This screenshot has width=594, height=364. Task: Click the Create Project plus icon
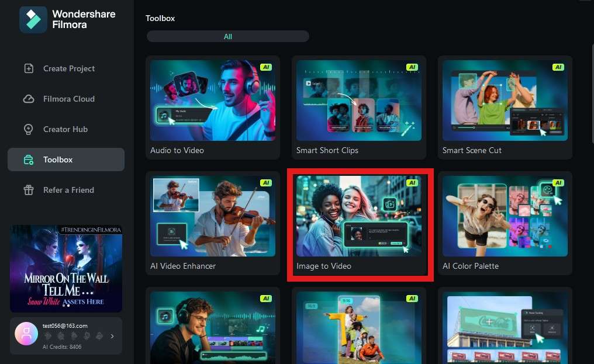coord(29,68)
